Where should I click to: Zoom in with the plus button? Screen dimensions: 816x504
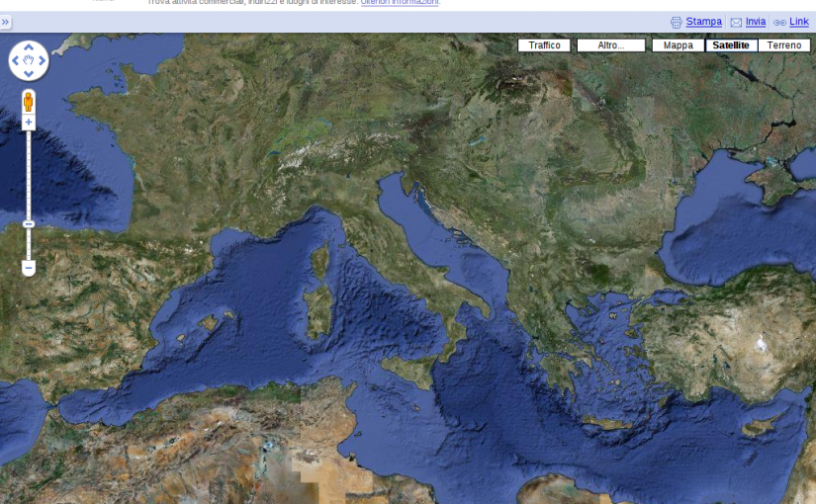[29, 123]
